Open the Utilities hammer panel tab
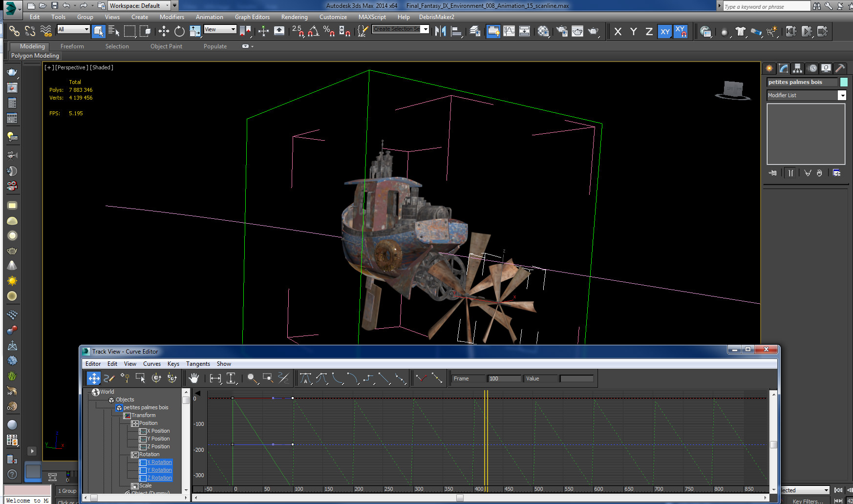The height and width of the screenshot is (504, 853). 840,68
